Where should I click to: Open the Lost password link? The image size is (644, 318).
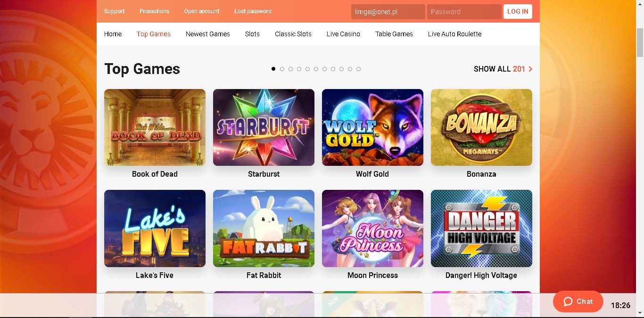[253, 11]
